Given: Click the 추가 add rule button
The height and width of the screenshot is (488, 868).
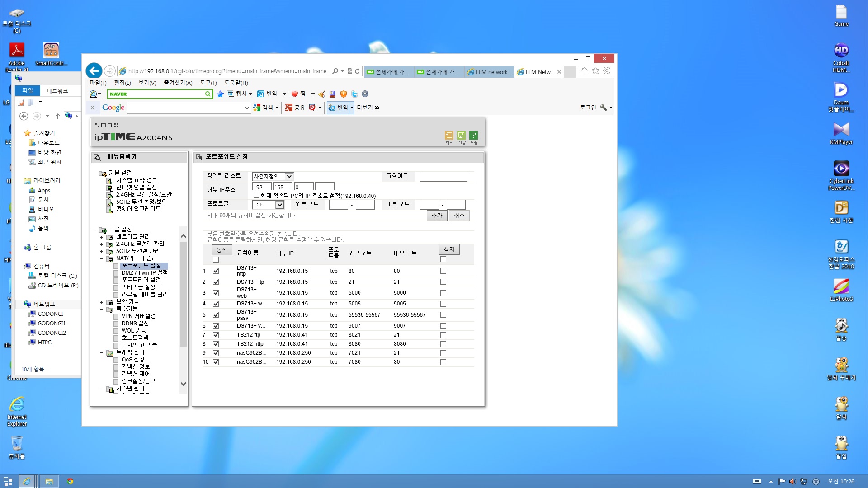Looking at the screenshot, I should click(437, 216).
